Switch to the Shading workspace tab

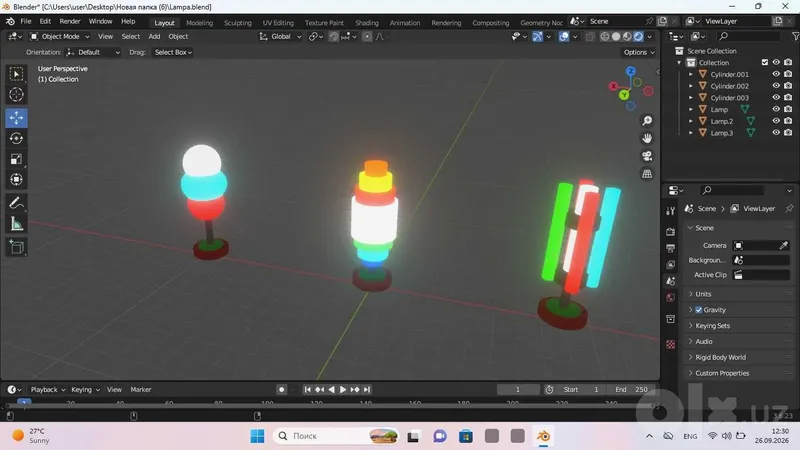(x=367, y=22)
